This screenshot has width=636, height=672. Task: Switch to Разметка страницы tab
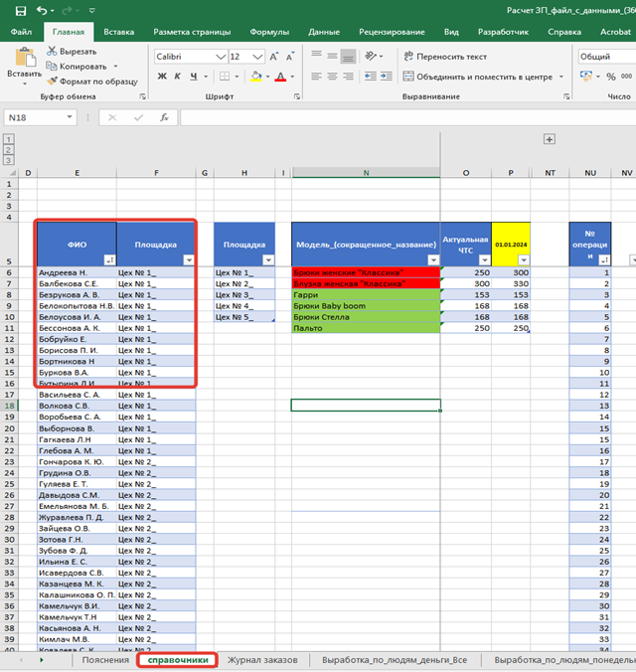tap(192, 32)
